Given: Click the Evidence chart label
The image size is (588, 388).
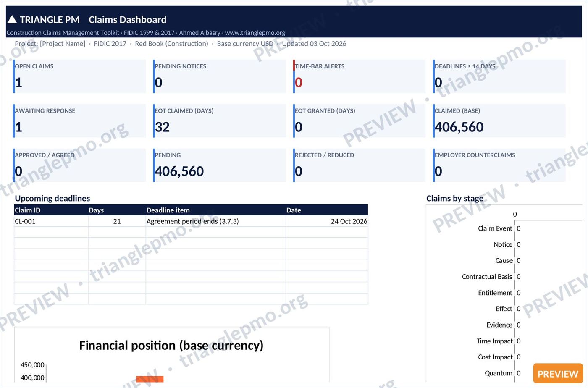Looking at the screenshot, I should [x=499, y=325].
